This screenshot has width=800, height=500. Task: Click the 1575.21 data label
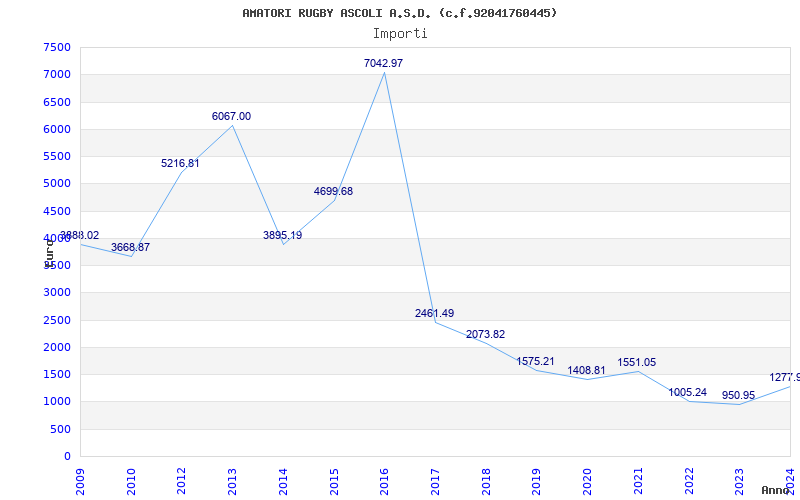pyautogui.click(x=535, y=362)
